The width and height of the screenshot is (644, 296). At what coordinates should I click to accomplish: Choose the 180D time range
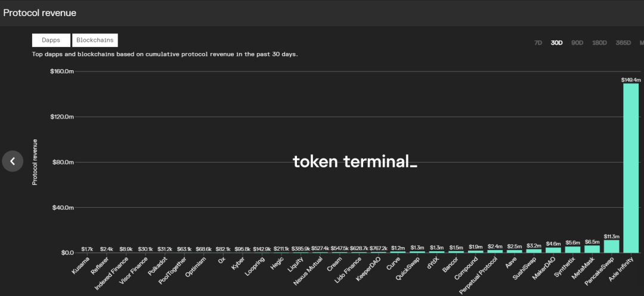599,43
